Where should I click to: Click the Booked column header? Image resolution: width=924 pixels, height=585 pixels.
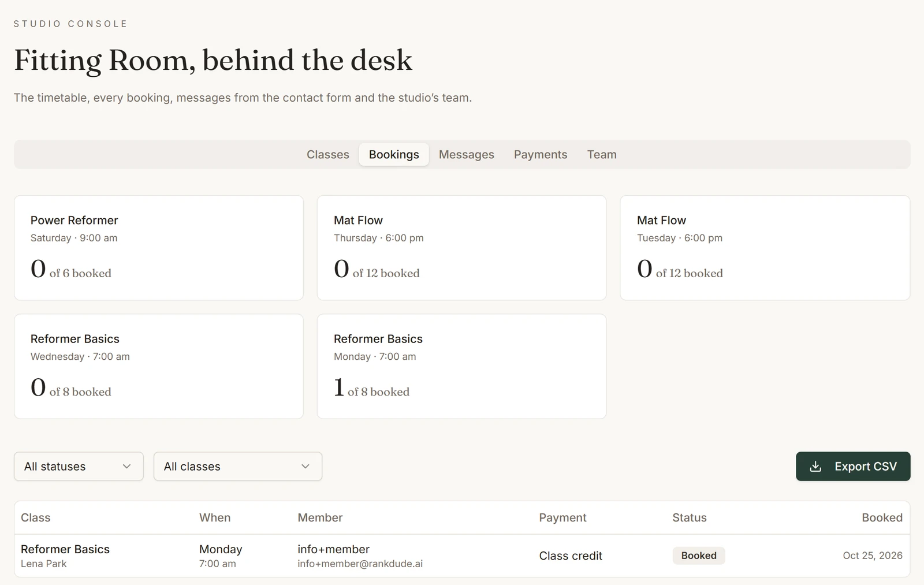point(882,517)
